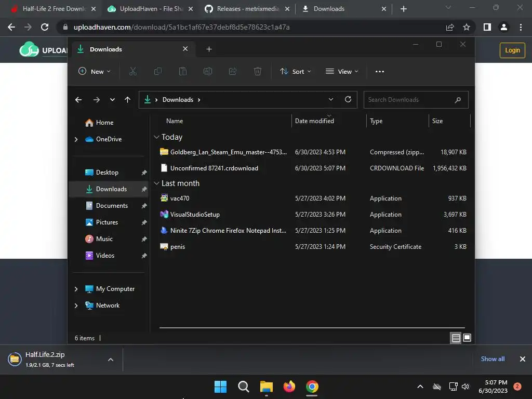Viewport: 532px width, 399px height.
Task: Open the Sort dropdown menu
Action: pos(296,72)
